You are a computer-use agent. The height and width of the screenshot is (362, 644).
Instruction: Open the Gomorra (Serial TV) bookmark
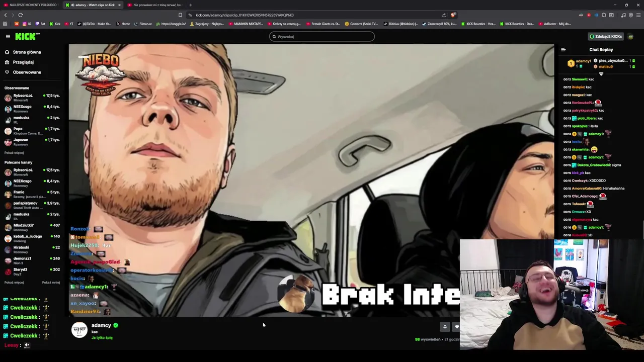[x=361, y=24]
